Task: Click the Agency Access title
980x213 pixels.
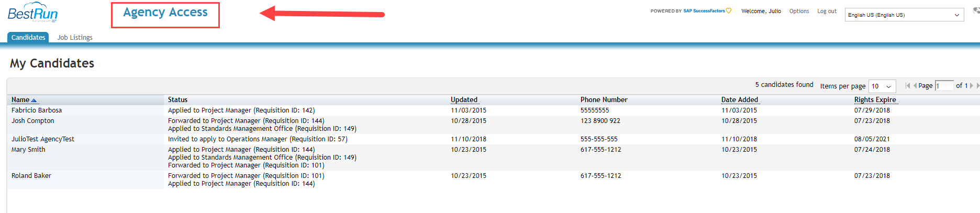Action: 165,13
